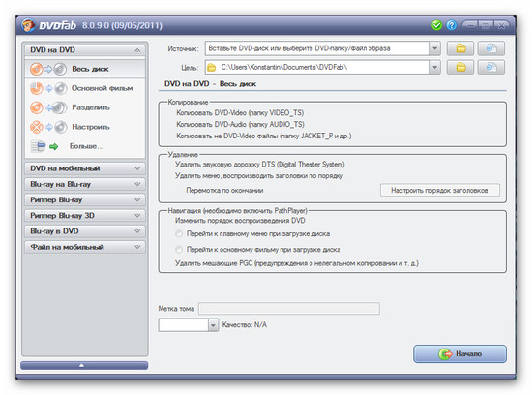532x395 pixels.
Task: Expand the Риппер Blu-ray 3D section
Action: pos(85,215)
